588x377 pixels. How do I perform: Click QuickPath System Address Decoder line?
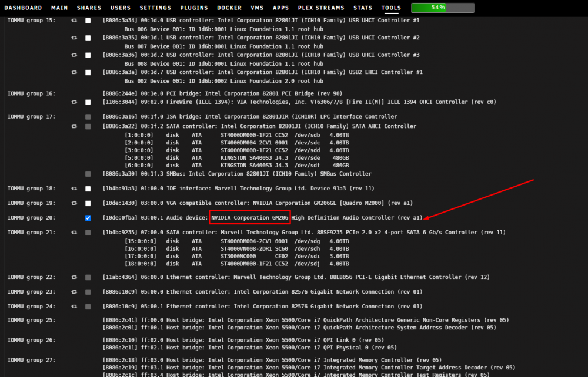[299, 328]
